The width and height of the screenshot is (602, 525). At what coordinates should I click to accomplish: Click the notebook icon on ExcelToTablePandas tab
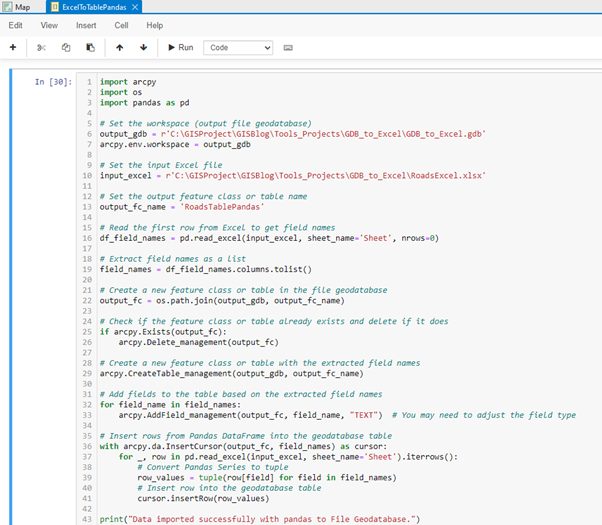click(x=55, y=7)
